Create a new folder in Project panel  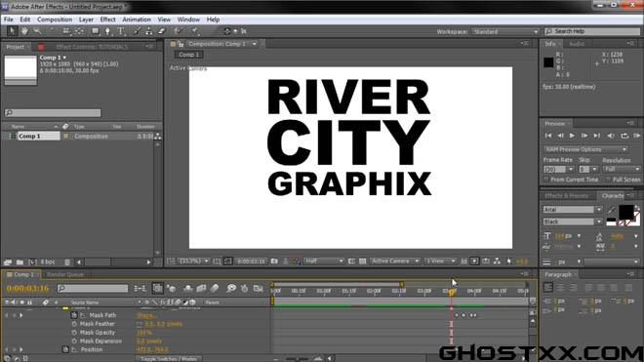[20, 261]
